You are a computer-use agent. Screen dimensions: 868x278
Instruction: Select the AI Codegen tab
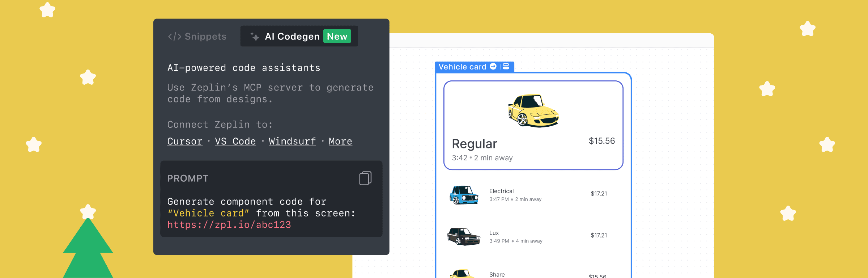pos(299,36)
